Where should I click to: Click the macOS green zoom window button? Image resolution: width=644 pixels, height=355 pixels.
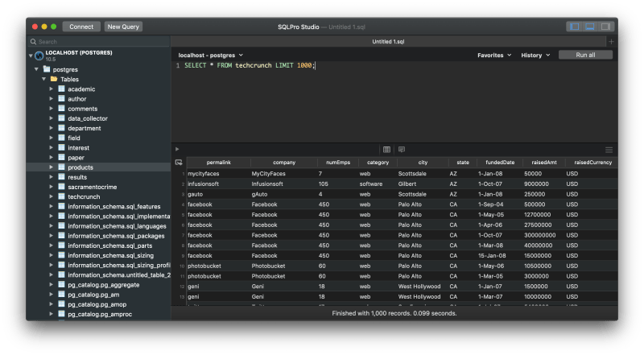(x=53, y=27)
